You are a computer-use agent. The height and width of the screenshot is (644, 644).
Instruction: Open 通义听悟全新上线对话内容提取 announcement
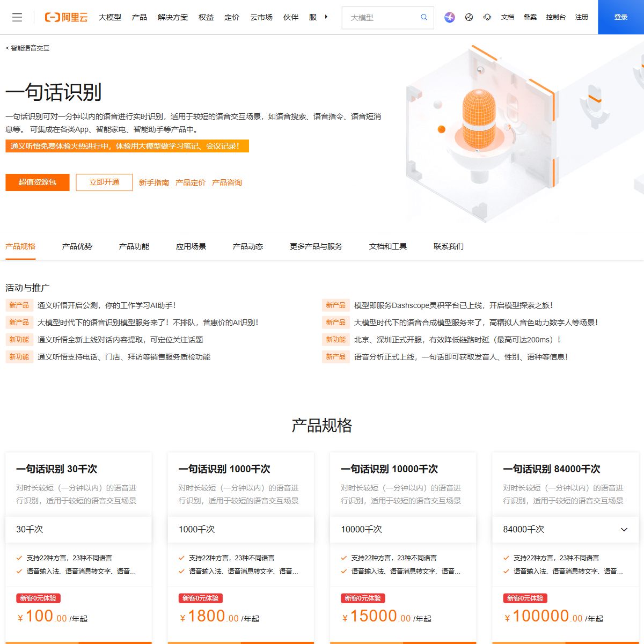tap(120, 340)
